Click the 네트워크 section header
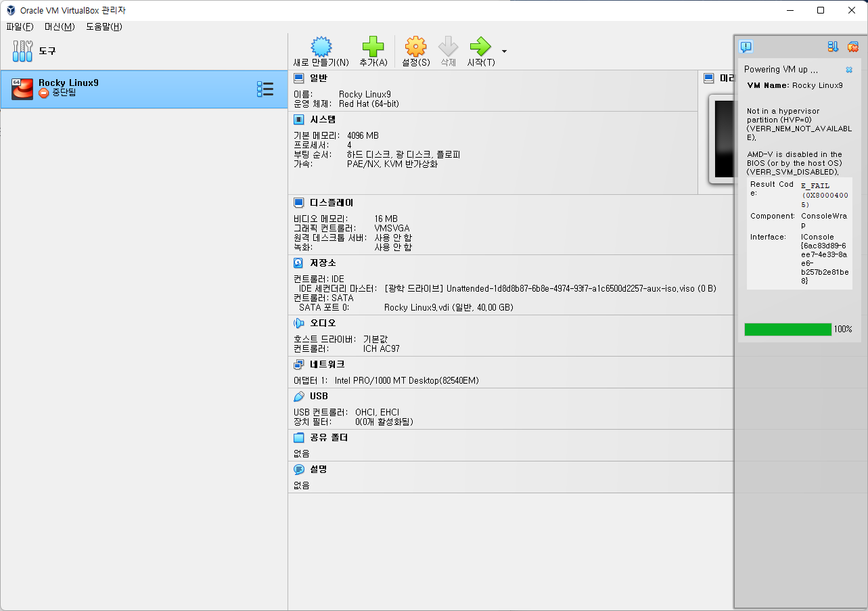The height and width of the screenshot is (611, 868). tap(327, 364)
